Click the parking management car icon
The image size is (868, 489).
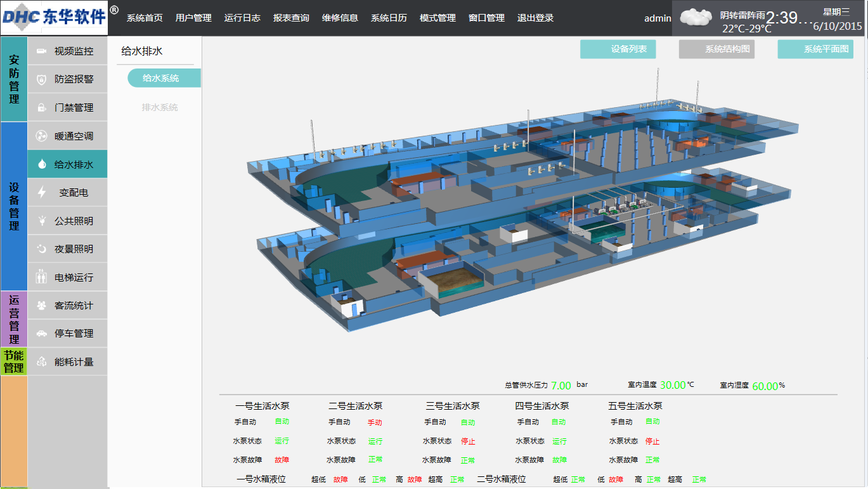[42, 333]
